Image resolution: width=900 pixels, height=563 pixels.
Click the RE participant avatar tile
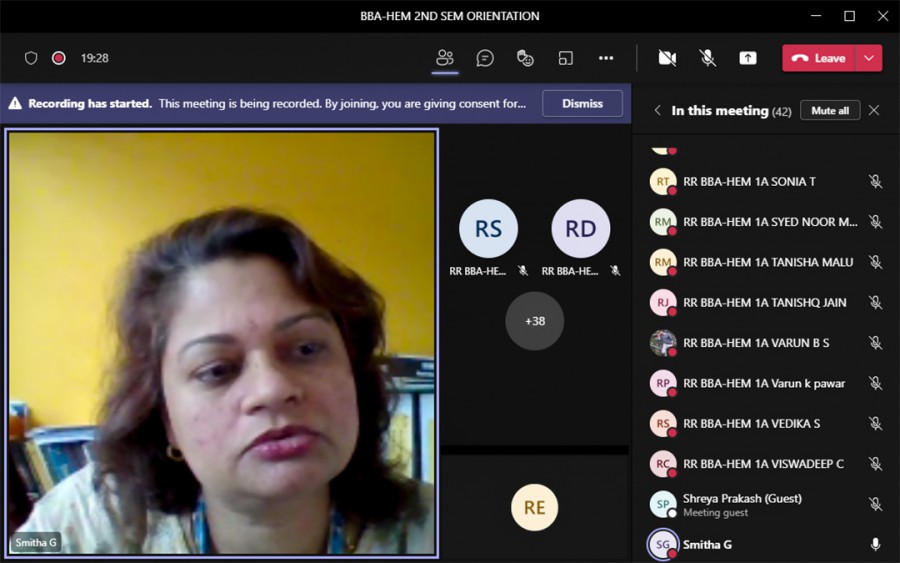(535, 508)
